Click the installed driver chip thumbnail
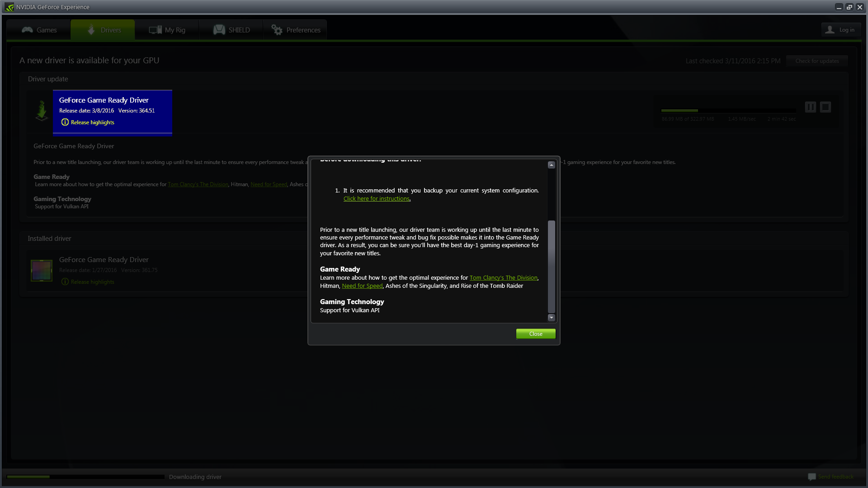868x488 pixels. [x=42, y=270]
